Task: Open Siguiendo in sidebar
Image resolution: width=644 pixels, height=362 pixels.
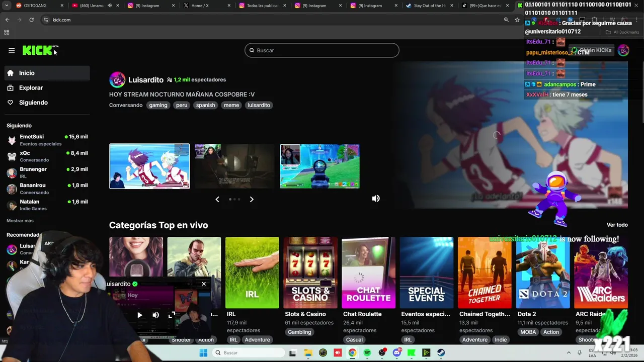Action: coord(47,103)
